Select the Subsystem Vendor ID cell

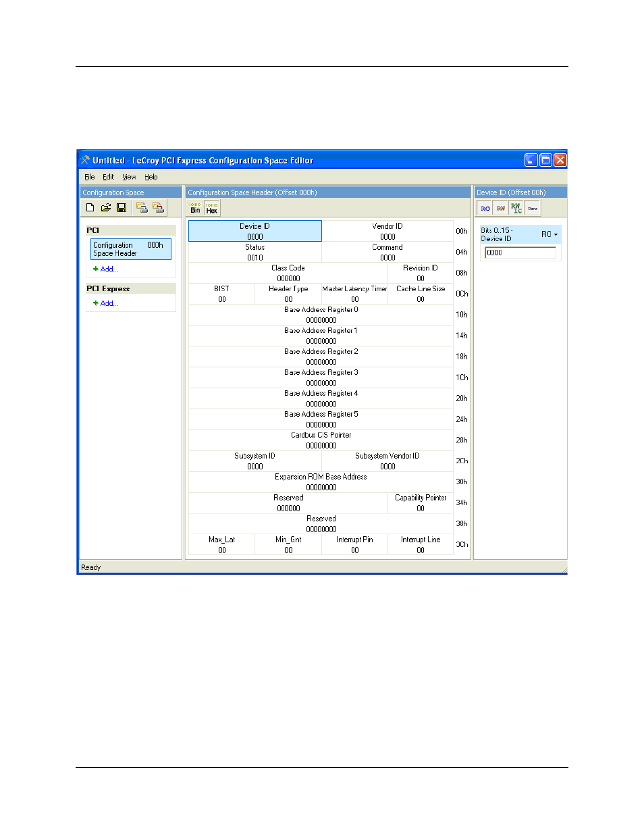(x=387, y=461)
